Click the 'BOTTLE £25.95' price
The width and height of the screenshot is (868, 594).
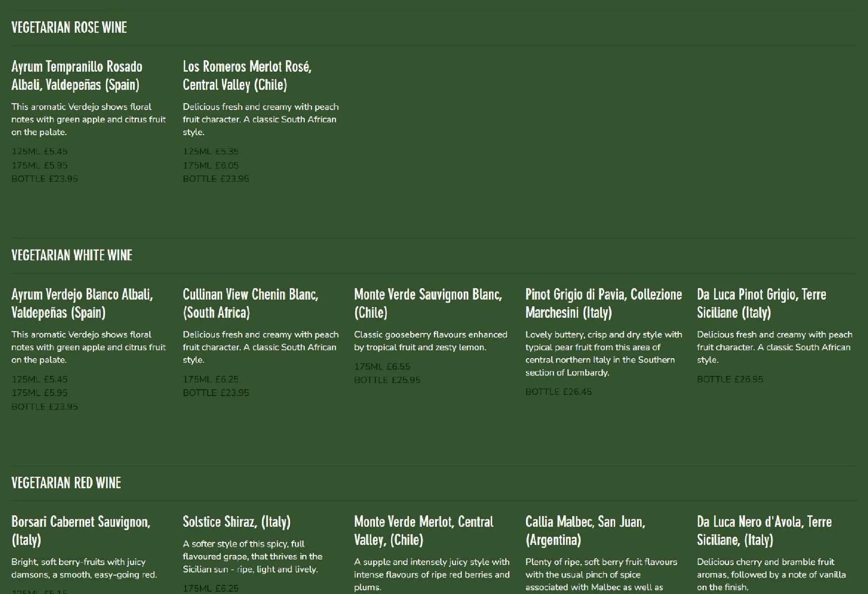tap(387, 380)
